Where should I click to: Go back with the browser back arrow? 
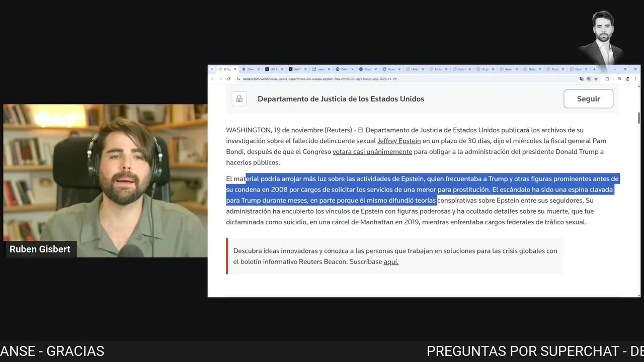tap(212, 79)
